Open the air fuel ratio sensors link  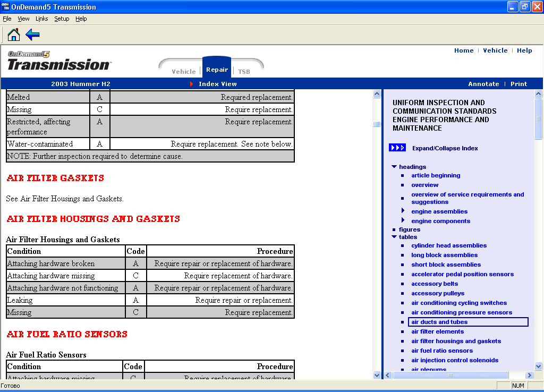tap(442, 351)
